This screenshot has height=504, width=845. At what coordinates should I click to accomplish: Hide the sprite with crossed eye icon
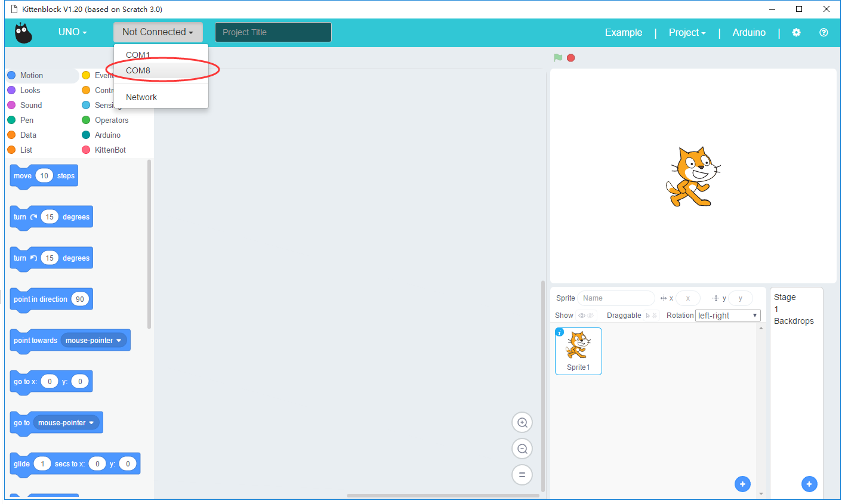point(590,316)
